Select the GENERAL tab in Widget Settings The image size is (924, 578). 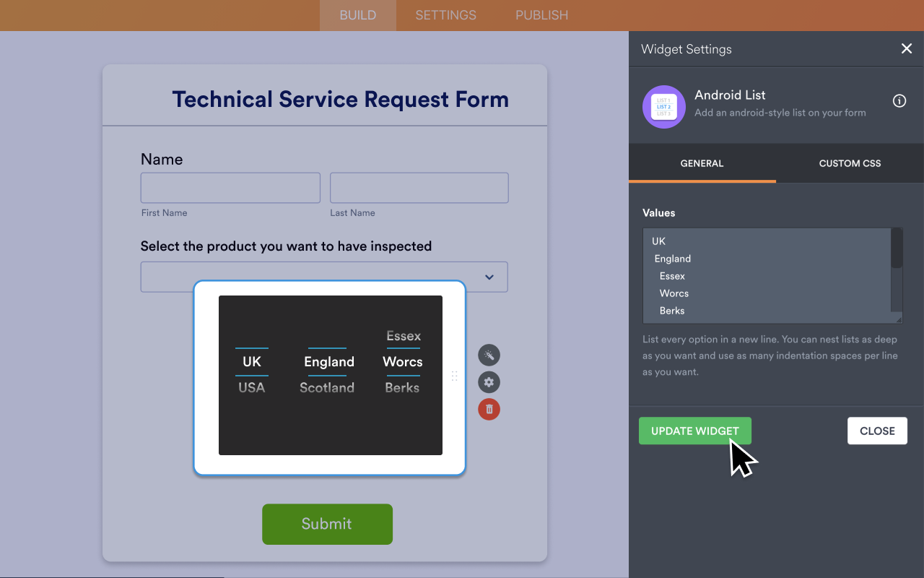[x=702, y=163]
